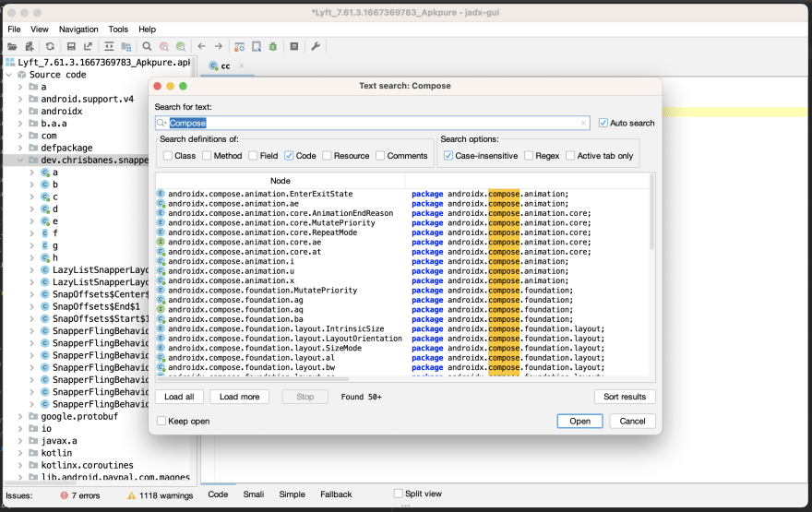Click the search field magnifier icon

(x=161, y=123)
